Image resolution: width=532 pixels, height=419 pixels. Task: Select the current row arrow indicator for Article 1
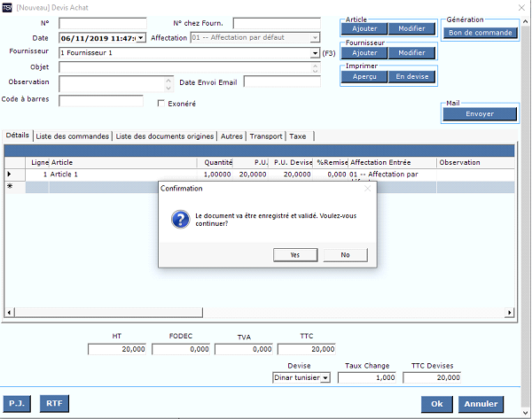[x=9, y=175]
